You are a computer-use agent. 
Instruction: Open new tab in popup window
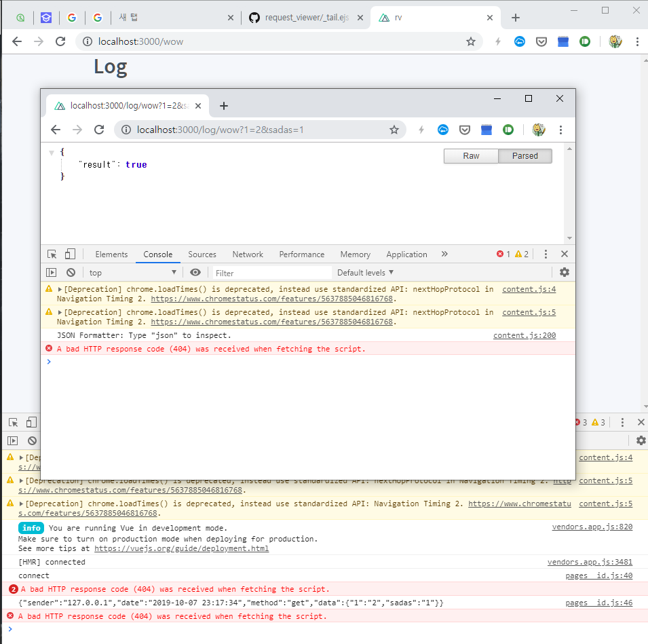tap(224, 106)
